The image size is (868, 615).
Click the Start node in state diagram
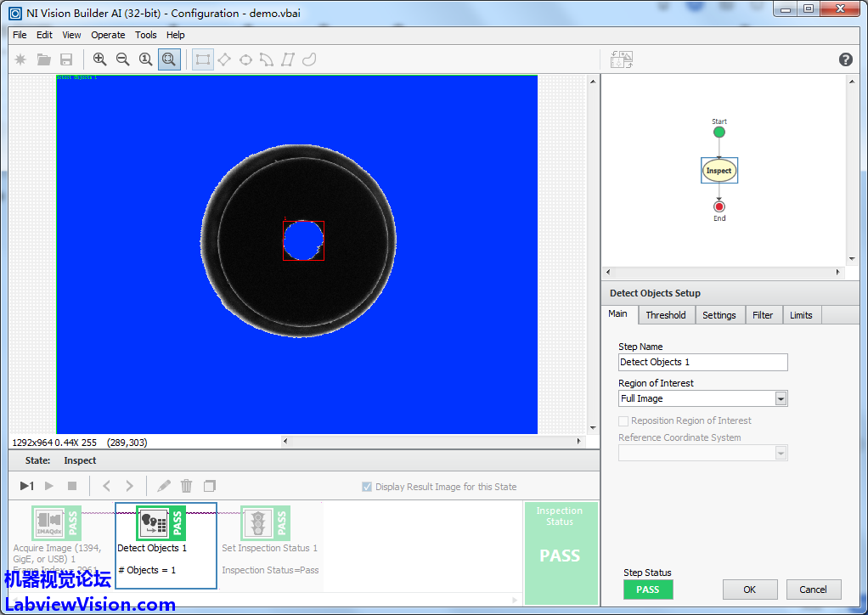pyautogui.click(x=719, y=133)
